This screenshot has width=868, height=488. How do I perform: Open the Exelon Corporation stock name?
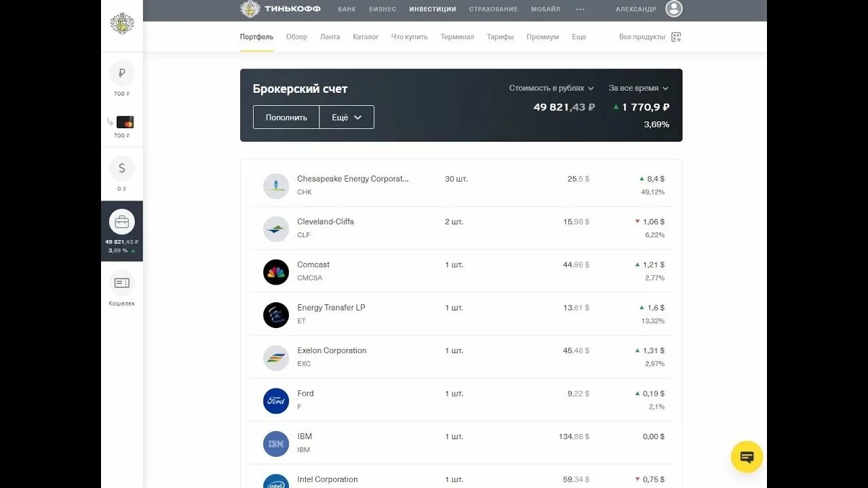click(332, 350)
